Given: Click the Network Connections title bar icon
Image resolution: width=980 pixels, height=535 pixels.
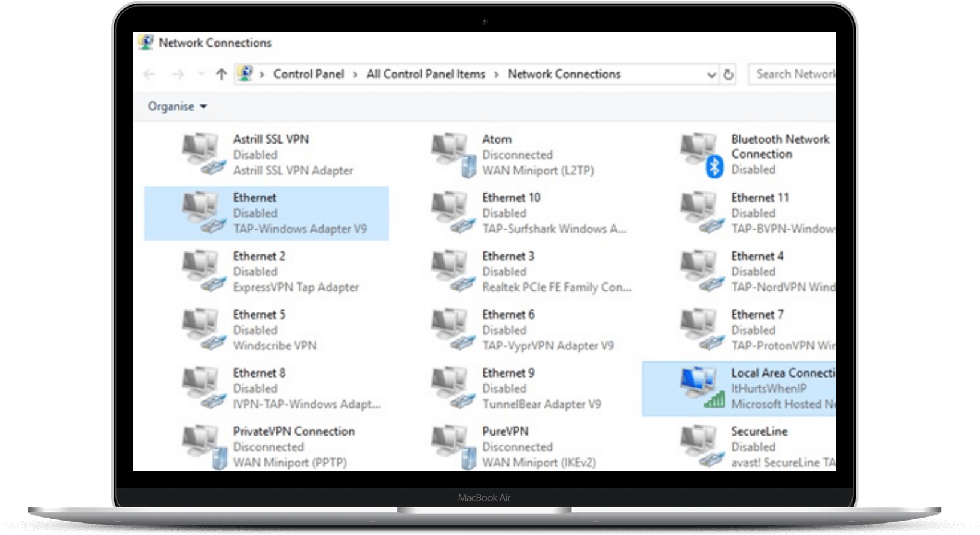Looking at the screenshot, I should click(x=145, y=42).
